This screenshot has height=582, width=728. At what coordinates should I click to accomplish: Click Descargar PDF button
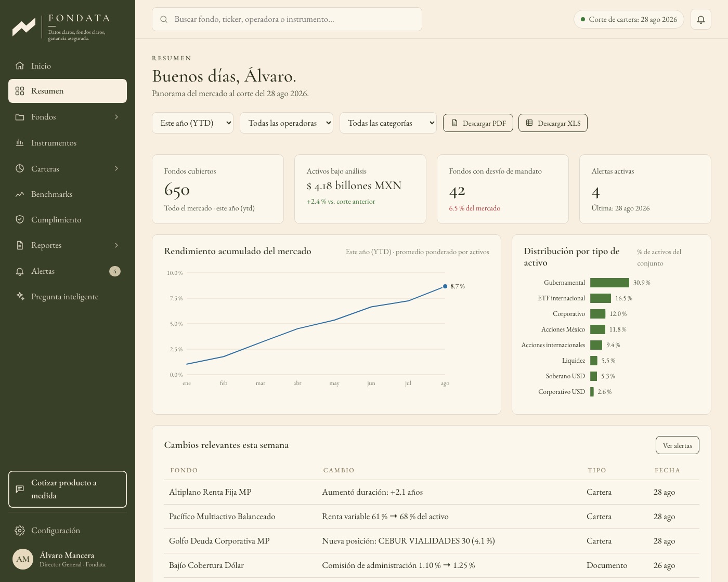pyautogui.click(x=478, y=123)
